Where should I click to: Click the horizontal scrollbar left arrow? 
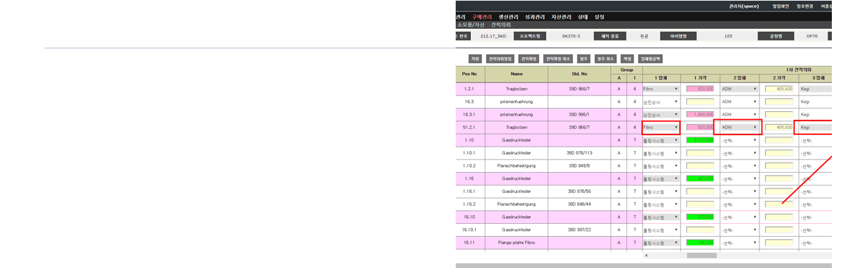coord(647,255)
